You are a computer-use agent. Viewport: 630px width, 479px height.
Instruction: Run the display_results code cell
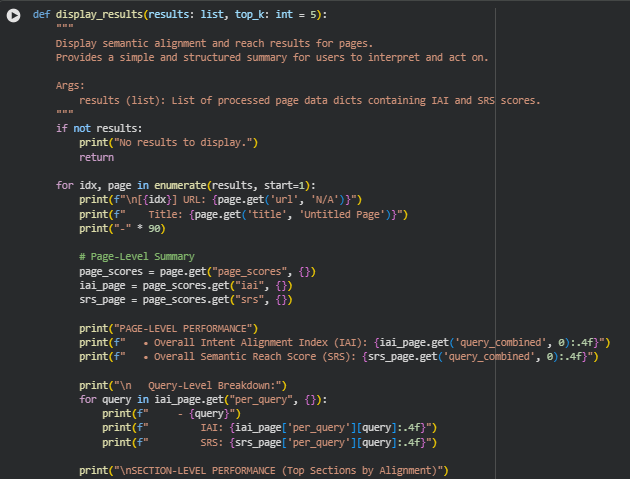13,15
